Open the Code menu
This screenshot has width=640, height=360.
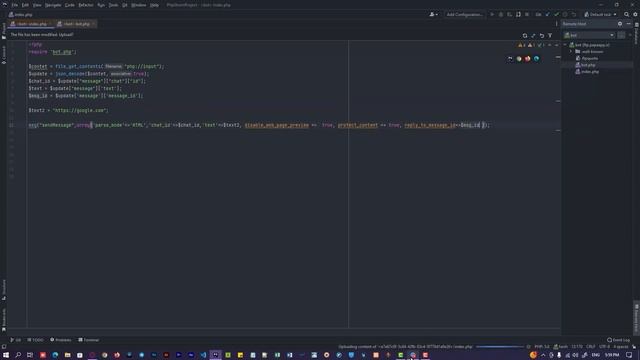click(x=70, y=5)
